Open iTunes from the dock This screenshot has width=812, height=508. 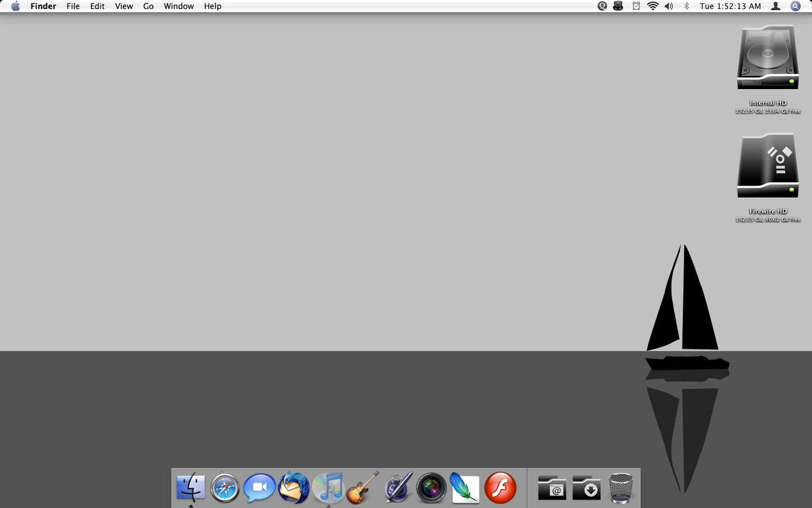[x=328, y=488]
